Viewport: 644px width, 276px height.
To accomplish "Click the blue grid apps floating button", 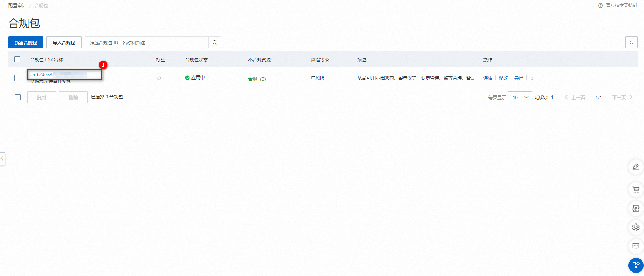I will point(636,265).
